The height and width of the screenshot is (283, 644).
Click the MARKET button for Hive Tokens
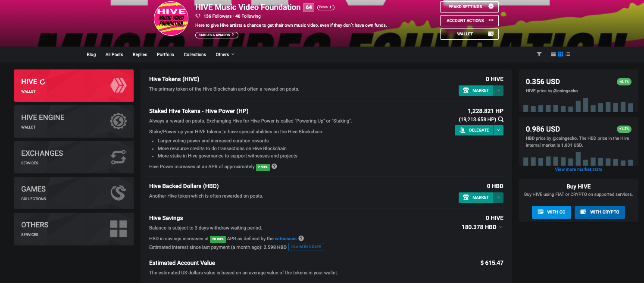(x=476, y=91)
